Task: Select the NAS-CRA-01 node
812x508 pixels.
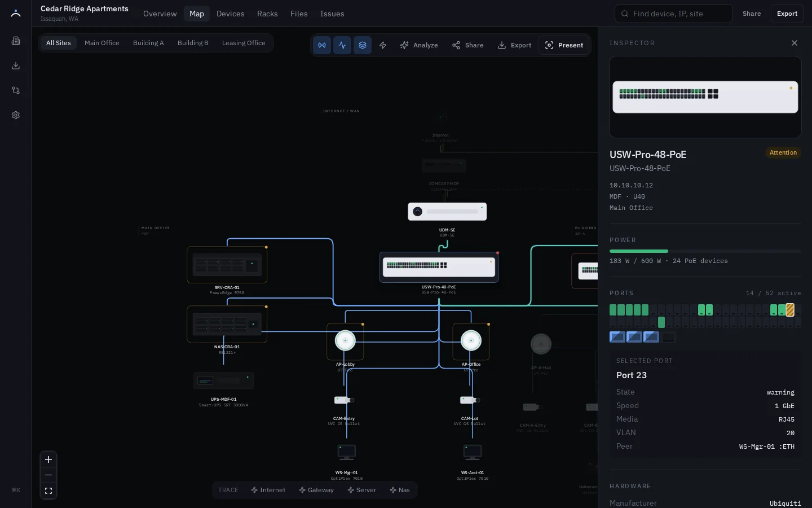Action: pyautogui.click(x=227, y=324)
